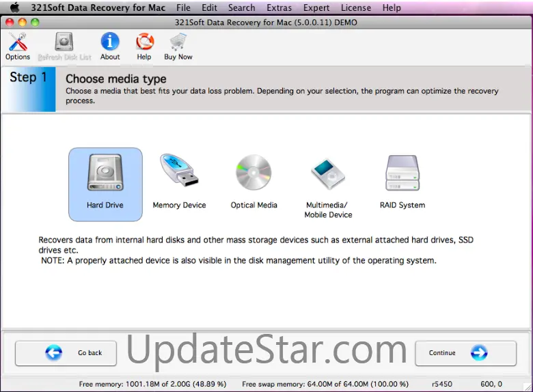Open the File menu

pos(183,8)
